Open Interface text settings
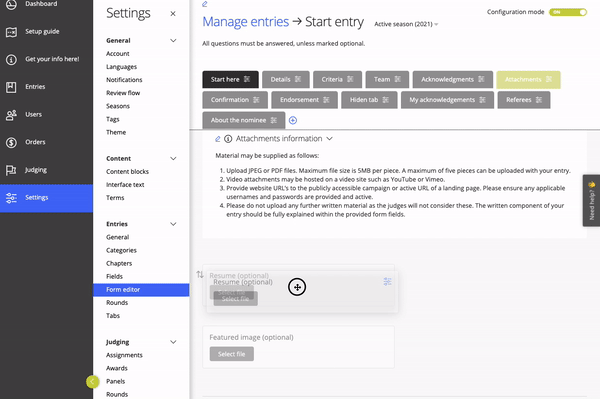The image size is (600, 399). coord(125,184)
